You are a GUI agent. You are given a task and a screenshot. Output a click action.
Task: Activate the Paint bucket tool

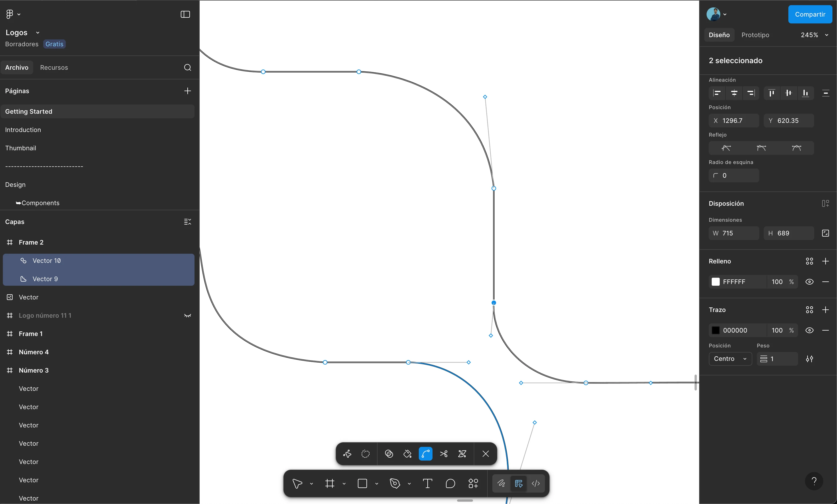pos(407,454)
